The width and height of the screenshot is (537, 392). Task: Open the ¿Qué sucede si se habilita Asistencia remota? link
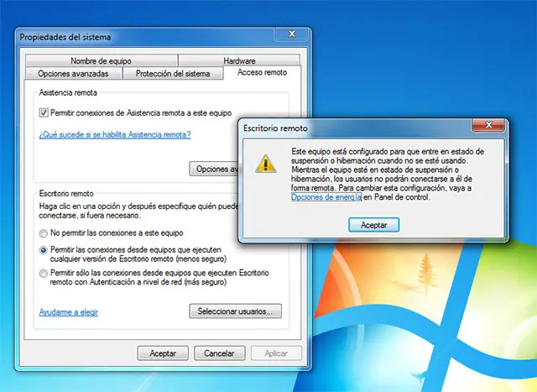(115, 134)
